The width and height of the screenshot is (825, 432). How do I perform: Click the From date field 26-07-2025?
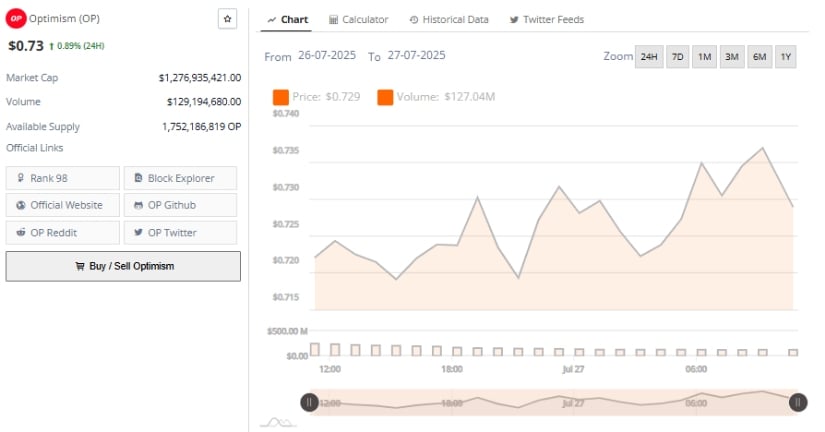click(x=327, y=55)
